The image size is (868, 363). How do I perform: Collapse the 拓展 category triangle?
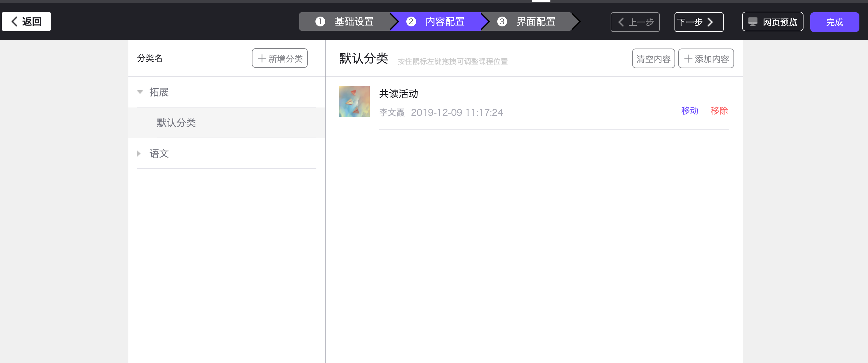[x=140, y=92]
